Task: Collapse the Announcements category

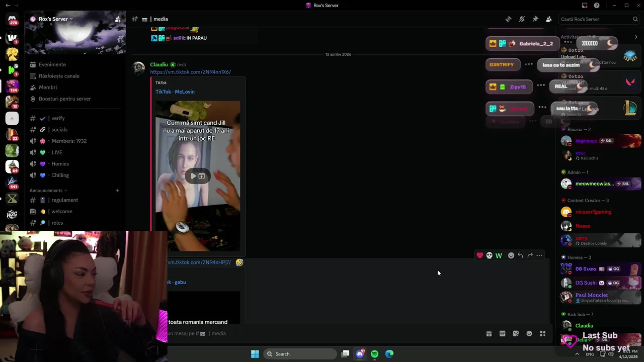Action: (48, 191)
